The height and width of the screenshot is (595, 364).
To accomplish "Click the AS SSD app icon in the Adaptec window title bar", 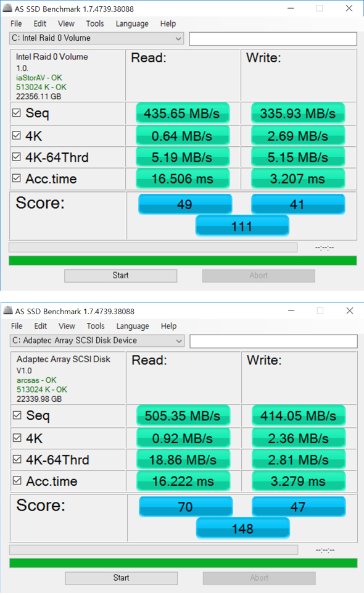I will (8, 310).
